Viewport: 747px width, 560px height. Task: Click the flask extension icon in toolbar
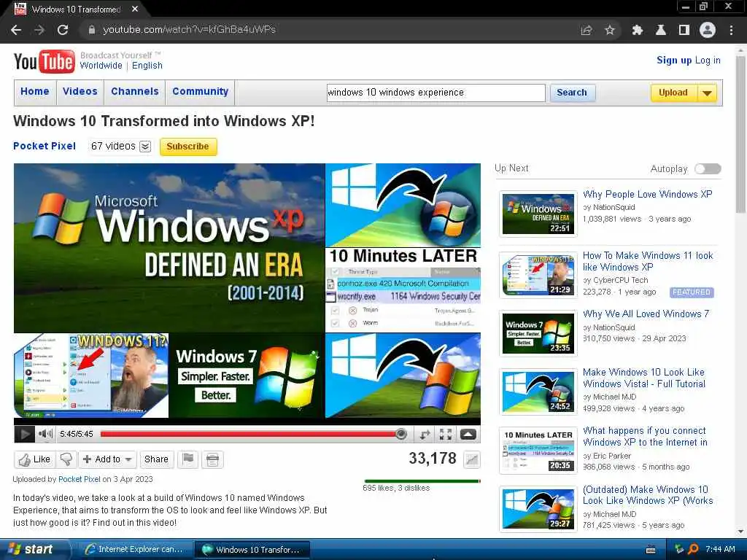pyautogui.click(x=661, y=30)
